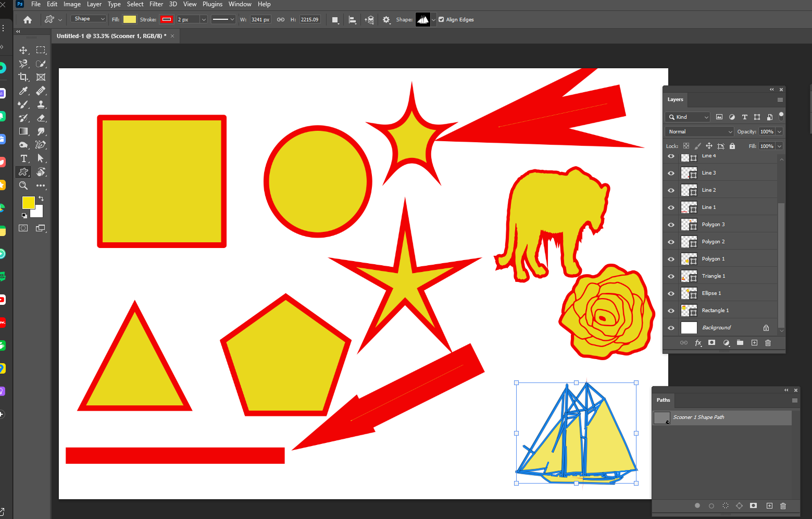Open the Filter menu

point(156,4)
